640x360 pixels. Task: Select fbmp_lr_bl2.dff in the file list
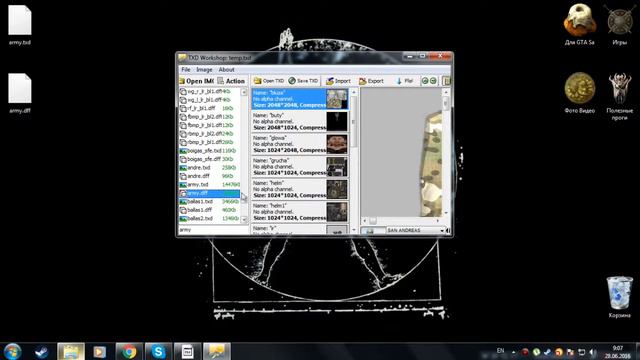click(x=209, y=117)
